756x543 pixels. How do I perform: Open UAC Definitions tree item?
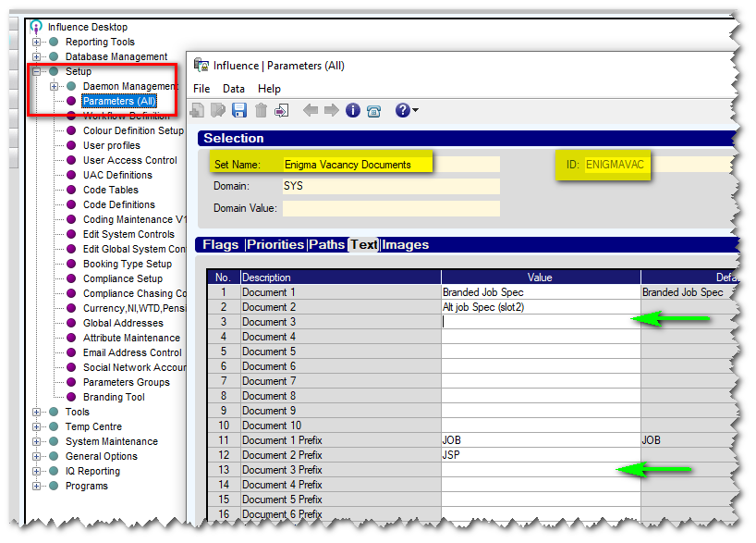pyautogui.click(x=117, y=175)
